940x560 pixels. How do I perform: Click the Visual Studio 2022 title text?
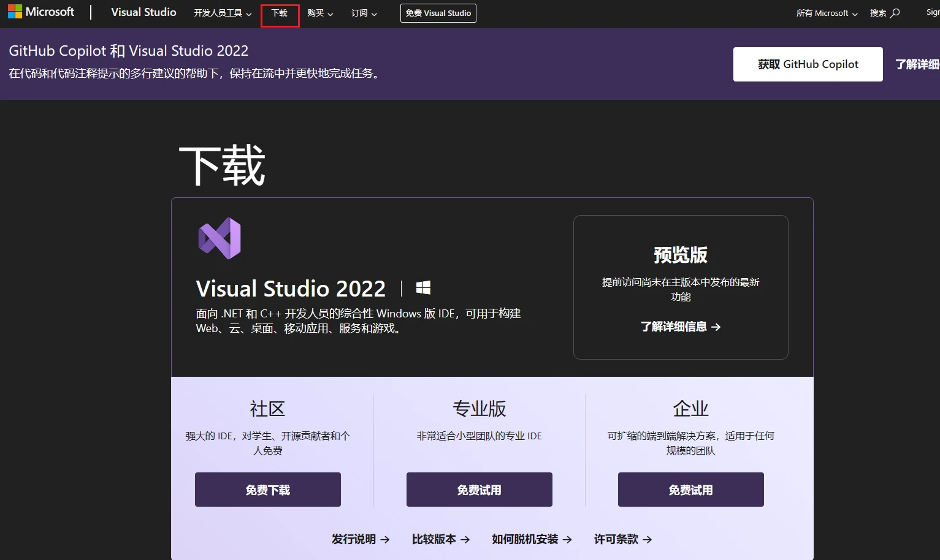pos(291,289)
